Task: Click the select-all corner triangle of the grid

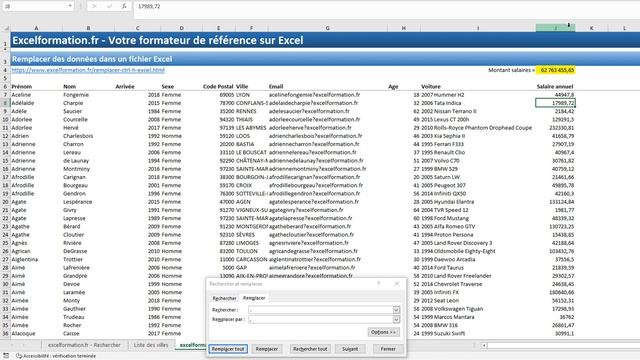Action: (x=7, y=28)
